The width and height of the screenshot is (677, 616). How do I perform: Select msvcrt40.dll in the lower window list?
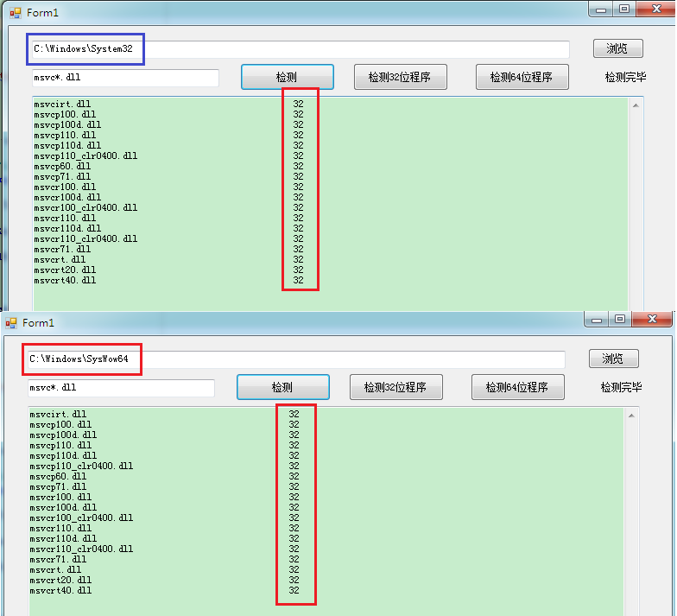point(60,591)
